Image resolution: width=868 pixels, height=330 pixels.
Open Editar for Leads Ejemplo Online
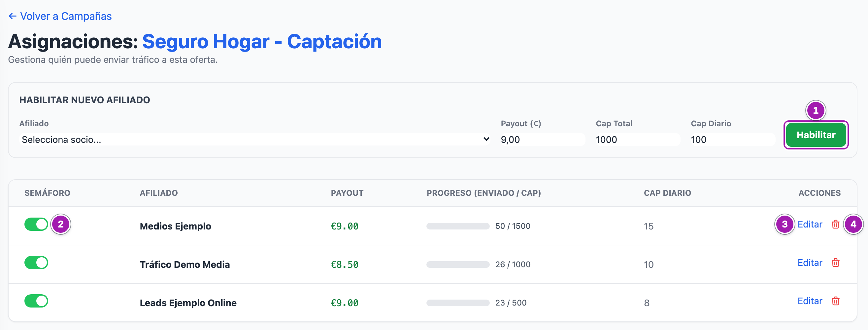pyautogui.click(x=810, y=301)
